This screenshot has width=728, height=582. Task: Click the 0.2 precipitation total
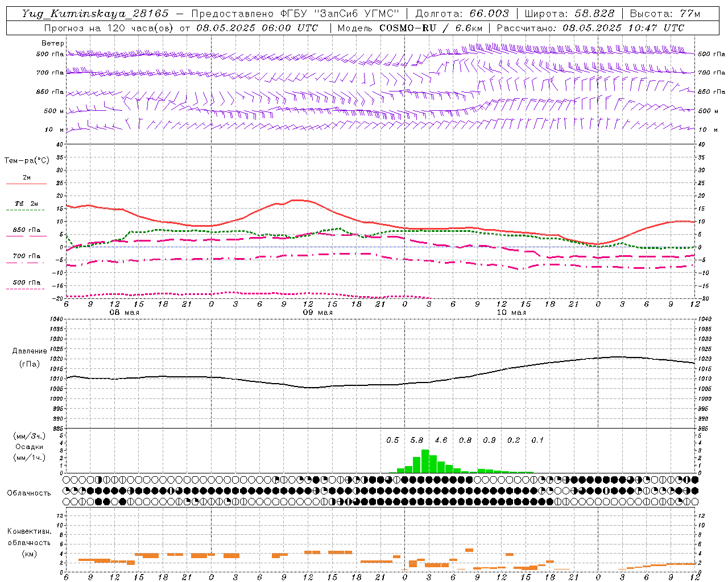pyautogui.click(x=514, y=440)
